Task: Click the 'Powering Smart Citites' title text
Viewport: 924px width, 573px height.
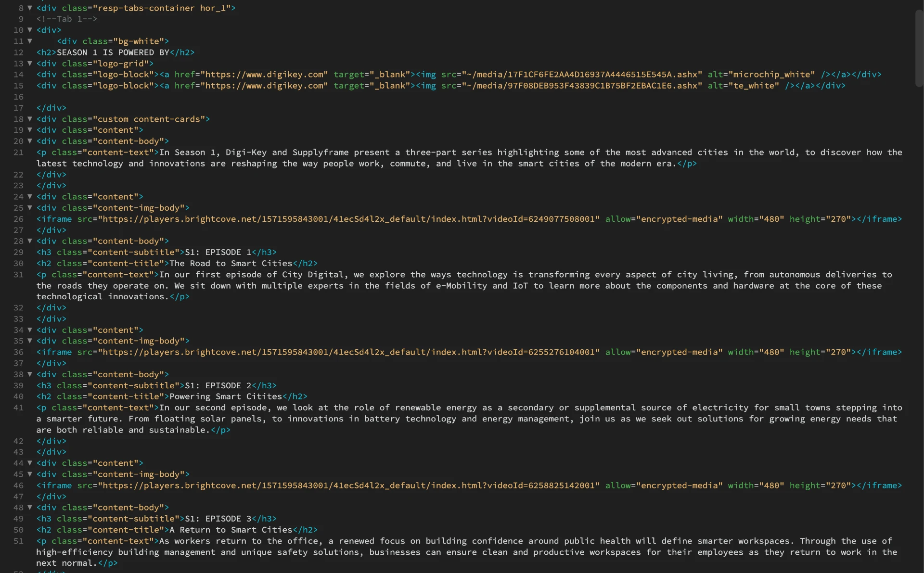Action: pos(226,397)
